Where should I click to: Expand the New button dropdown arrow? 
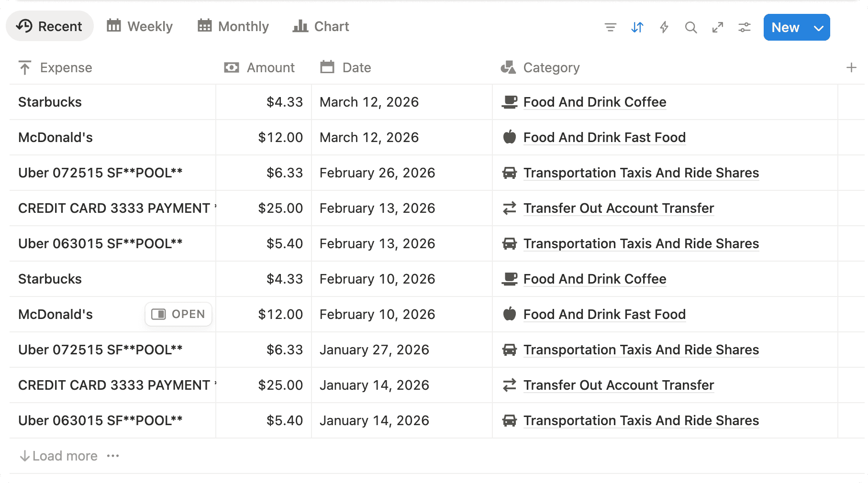point(819,28)
